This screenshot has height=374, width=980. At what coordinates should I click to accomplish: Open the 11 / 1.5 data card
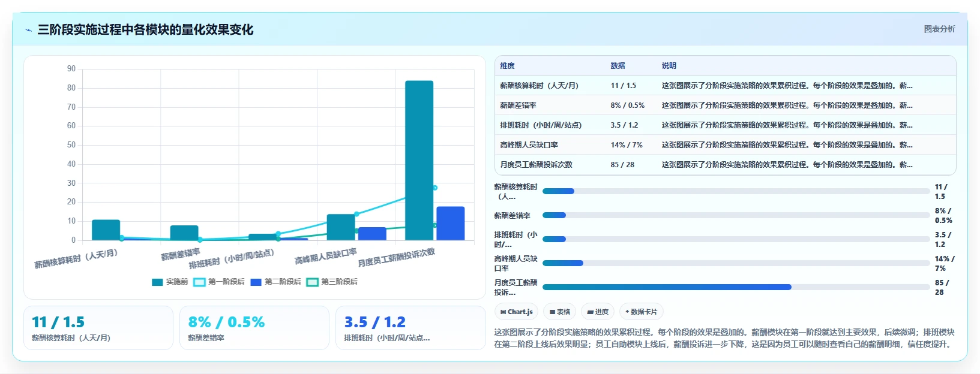[x=98, y=328]
